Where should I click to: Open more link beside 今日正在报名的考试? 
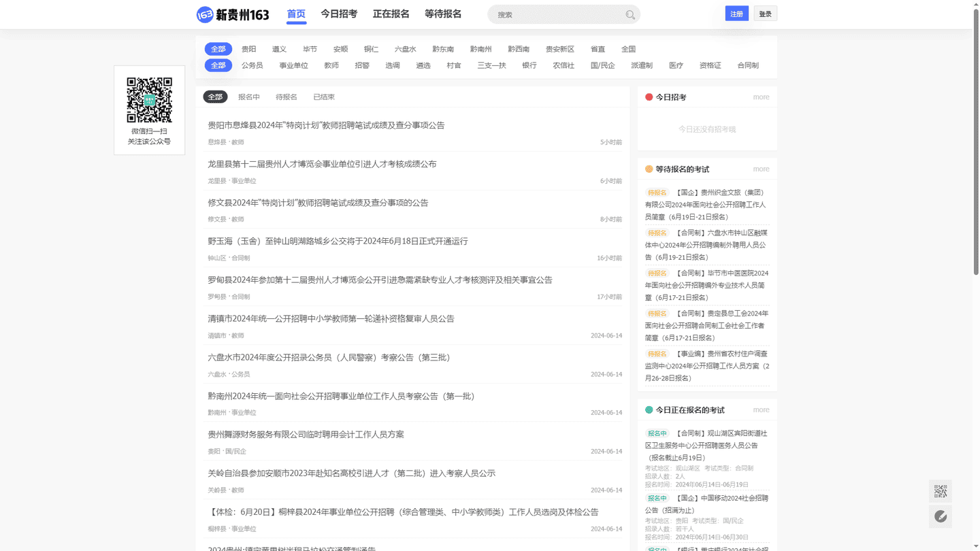761,410
